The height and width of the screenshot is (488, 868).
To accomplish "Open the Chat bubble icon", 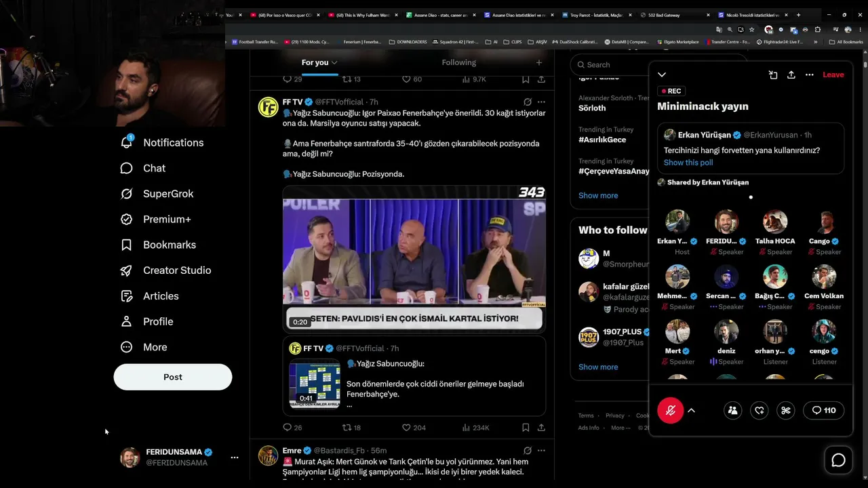I will point(126,168).
